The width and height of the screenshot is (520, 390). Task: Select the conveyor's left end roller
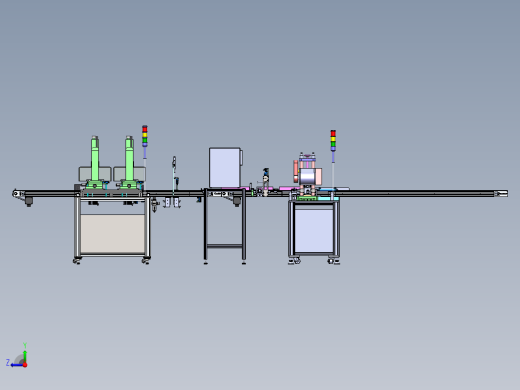coord(16,193)
